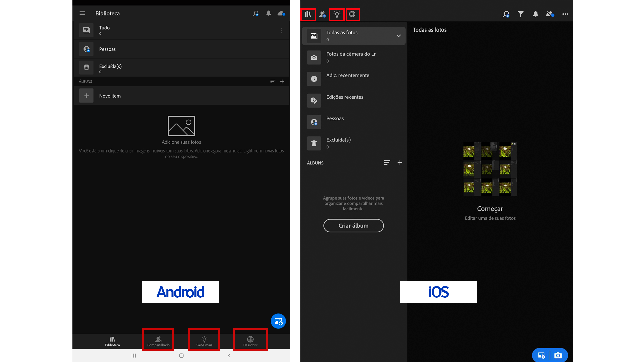Open the Android hamburger menu

82,13
